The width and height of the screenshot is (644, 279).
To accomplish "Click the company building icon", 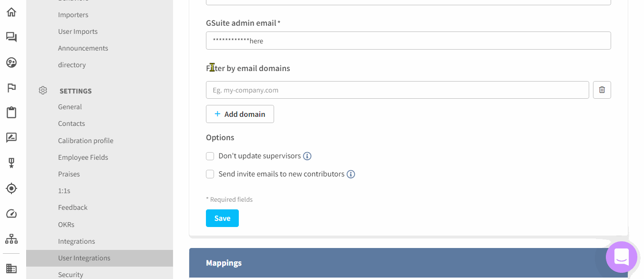I will (x=11, y=268).
